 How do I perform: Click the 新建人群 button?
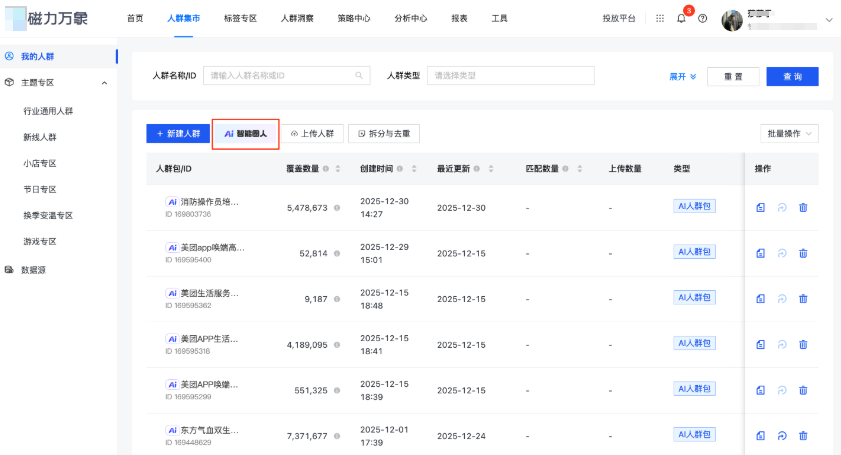[178, 134]
